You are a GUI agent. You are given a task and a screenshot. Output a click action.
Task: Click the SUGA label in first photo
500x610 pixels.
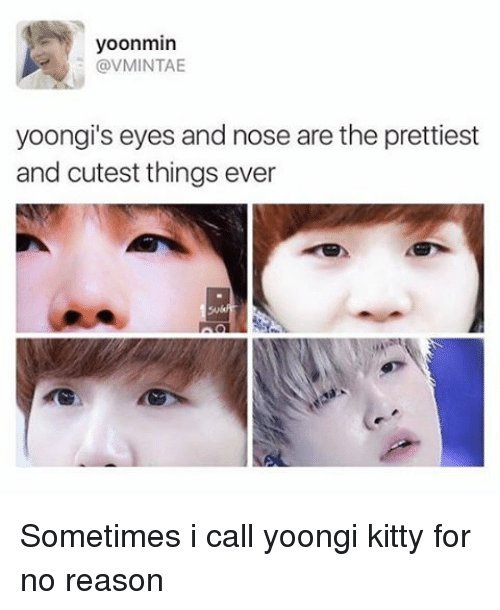pos(219,310)
